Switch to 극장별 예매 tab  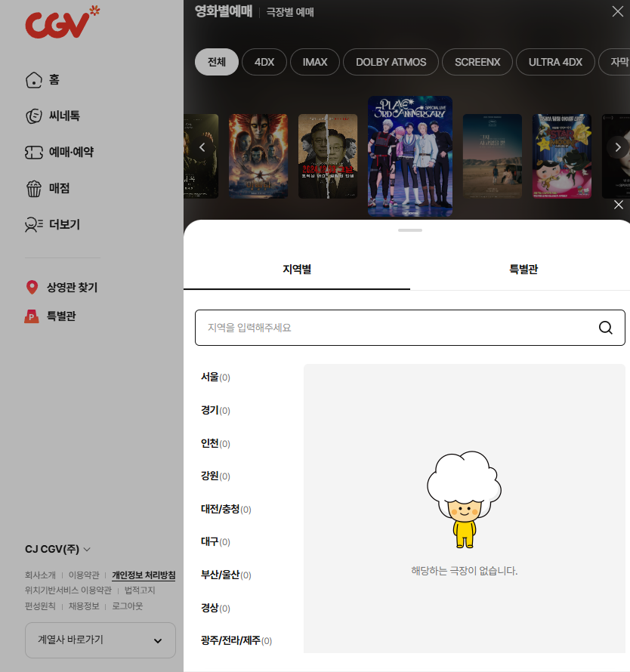pos(290,12)
